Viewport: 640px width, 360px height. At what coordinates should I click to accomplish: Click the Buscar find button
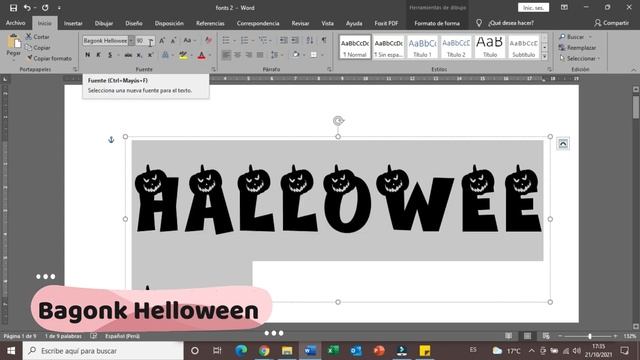575,37
